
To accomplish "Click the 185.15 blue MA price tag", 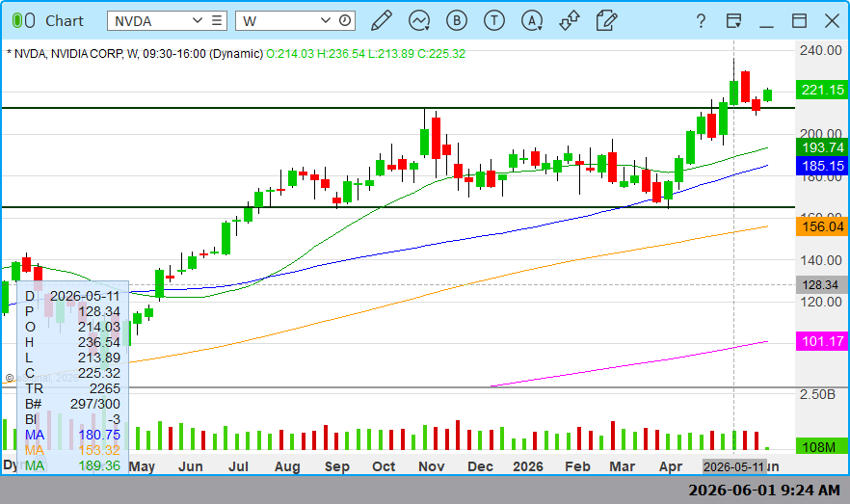I will point(822,166).
